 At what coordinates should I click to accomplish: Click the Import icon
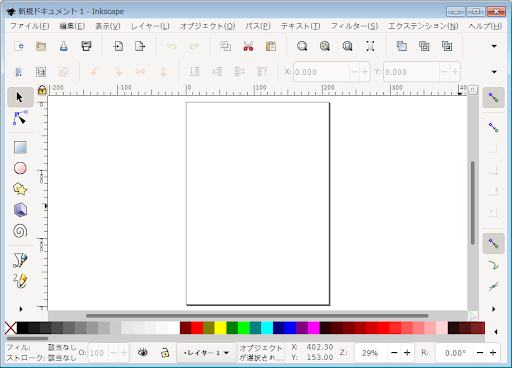click(x=118, y=46)
